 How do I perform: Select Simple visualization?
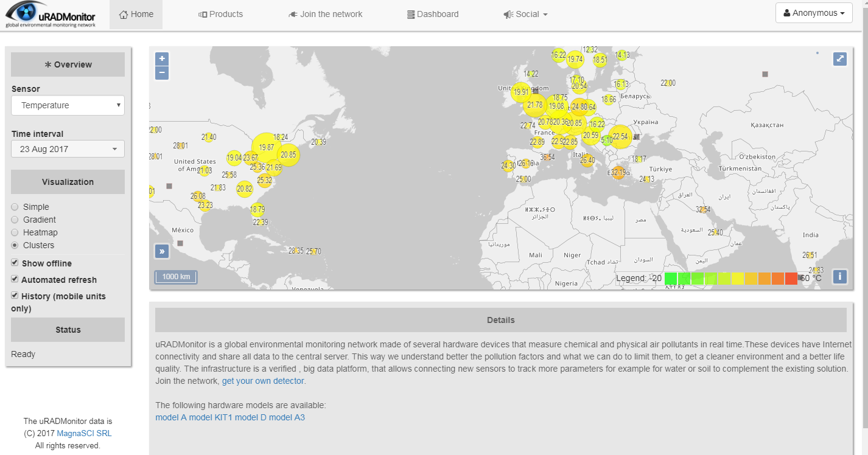point(15,207)
